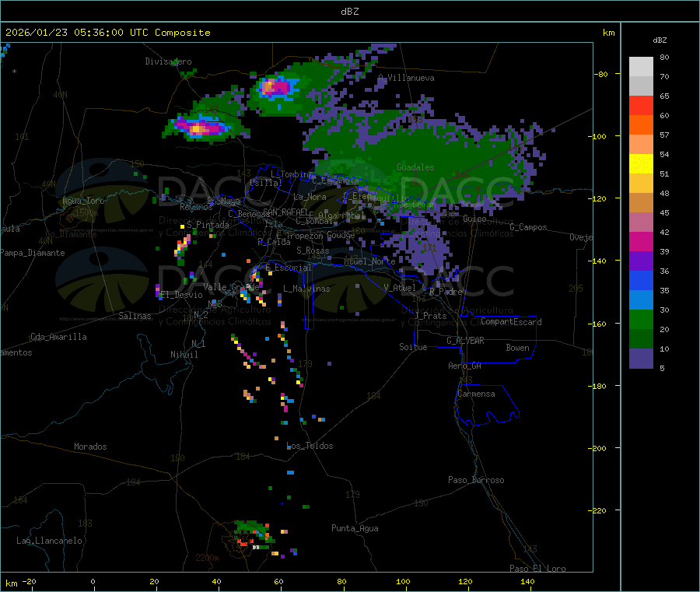Click the SAN_RAFAEL city label
700x592 pixels.
(x=285, y=212)
